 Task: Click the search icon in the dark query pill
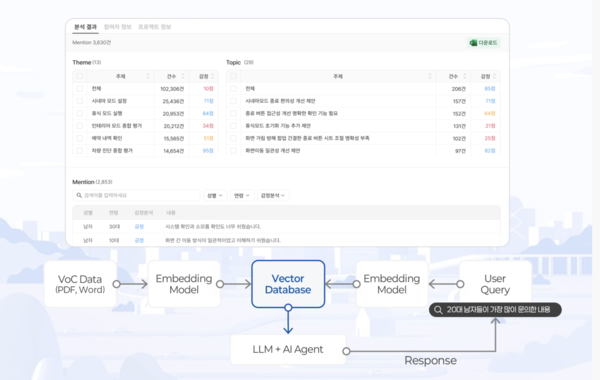coord(439,310)
